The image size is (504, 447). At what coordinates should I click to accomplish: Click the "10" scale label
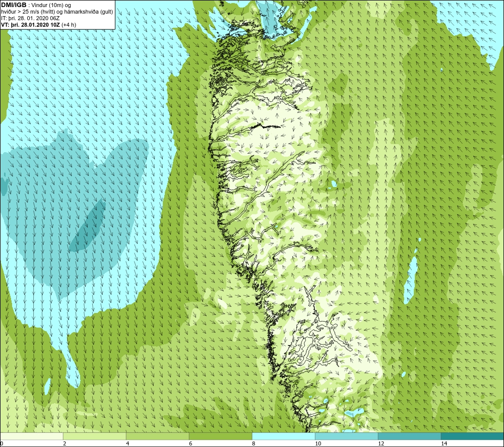pos(318,443)
